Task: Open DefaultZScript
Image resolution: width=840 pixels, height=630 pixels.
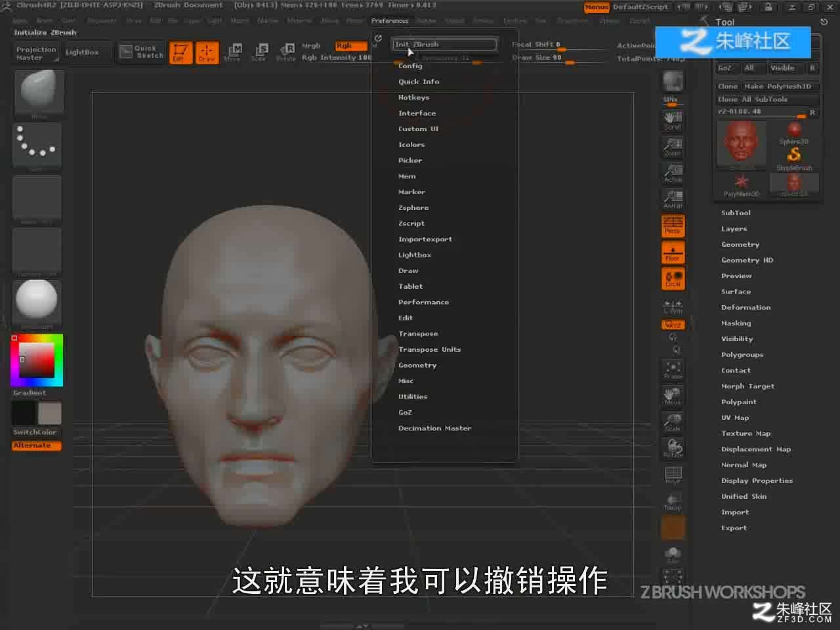Action: 640,7
